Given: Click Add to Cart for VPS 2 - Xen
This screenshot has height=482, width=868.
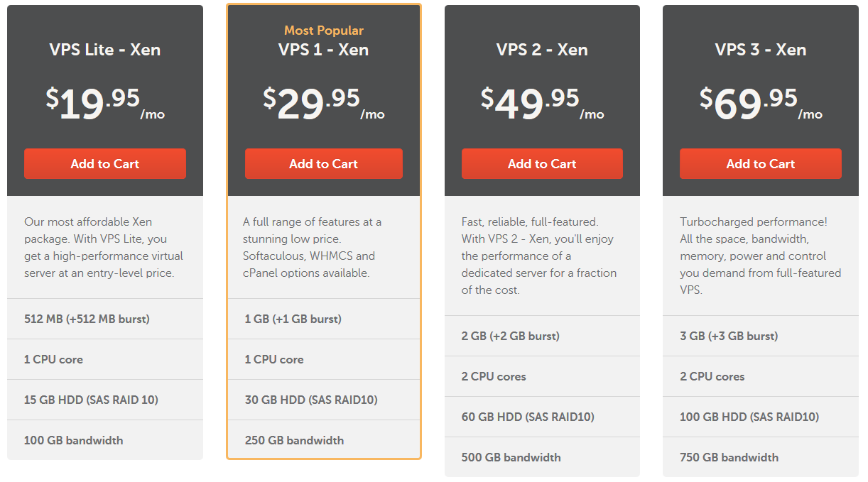Looking at the screenshot, I should pyautogui.click(x=542, y=163).
